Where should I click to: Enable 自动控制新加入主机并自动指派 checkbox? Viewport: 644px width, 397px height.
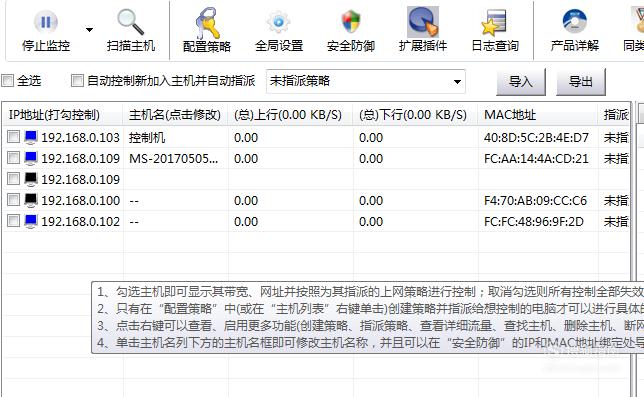click(x=77, y=80)
